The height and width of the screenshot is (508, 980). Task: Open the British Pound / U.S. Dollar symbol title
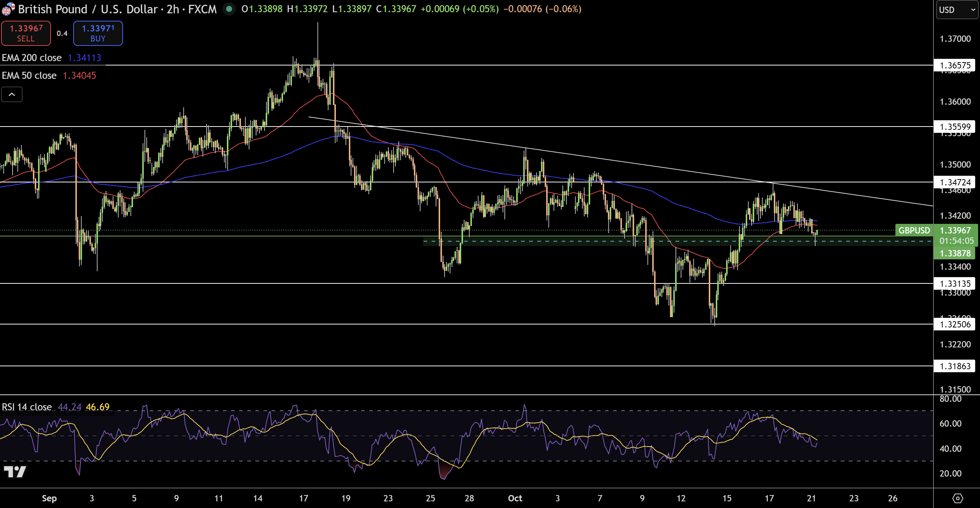coord(88,9)
